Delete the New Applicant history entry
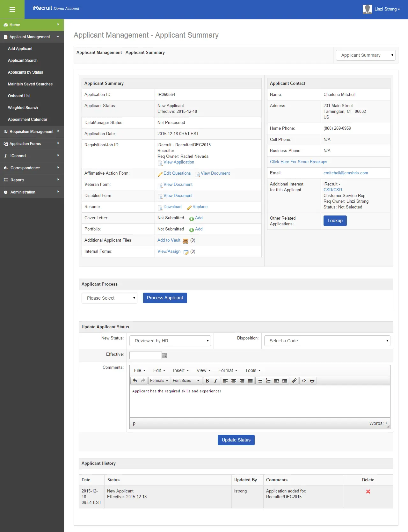 [x=368, y=492]
